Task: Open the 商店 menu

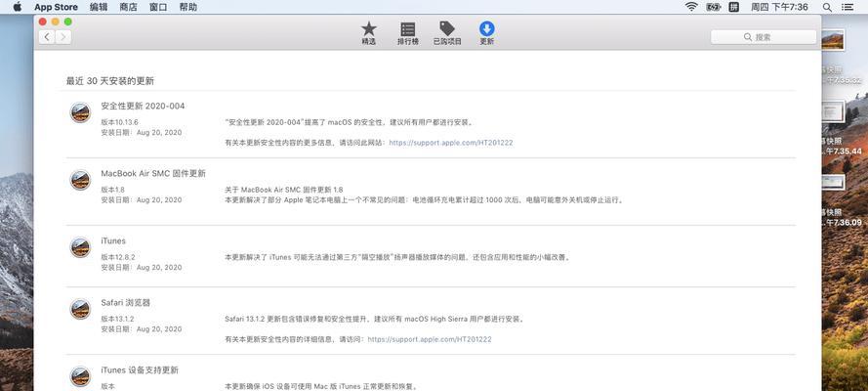Action: coord(129,7)
